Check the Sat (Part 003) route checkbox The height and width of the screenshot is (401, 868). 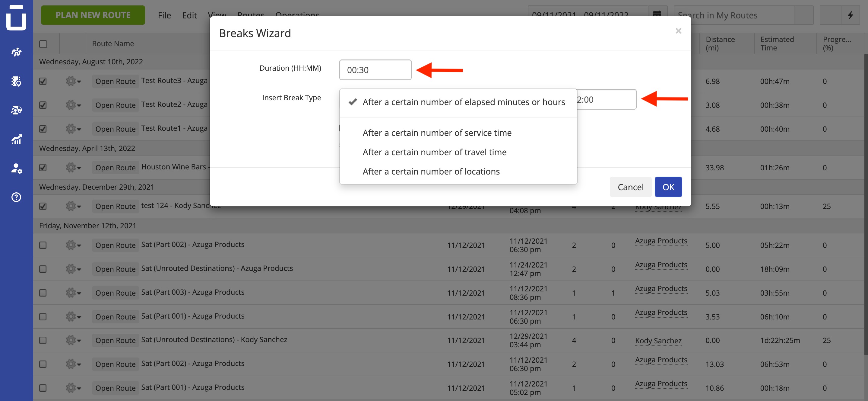(x=43, y=293)
